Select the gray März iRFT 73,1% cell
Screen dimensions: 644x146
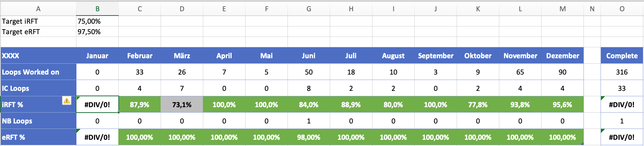point(182,105)
